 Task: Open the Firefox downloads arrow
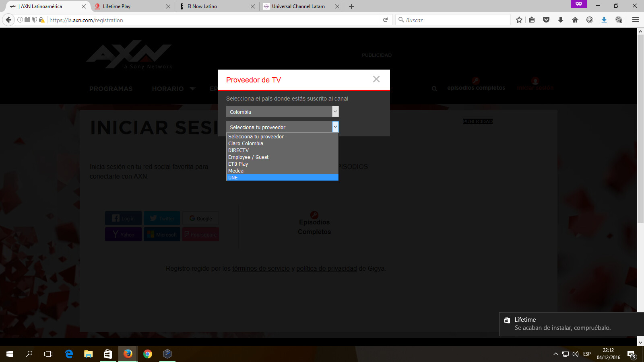(x=561, y=20)
